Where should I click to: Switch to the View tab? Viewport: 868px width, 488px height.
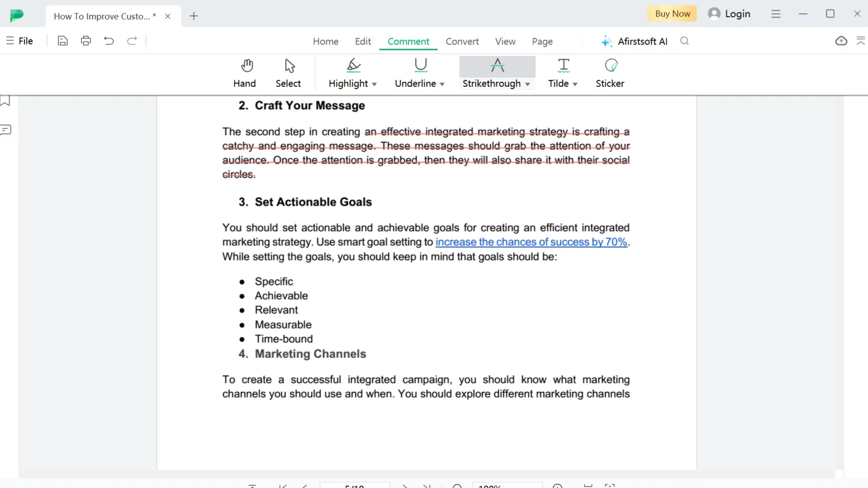505,42
